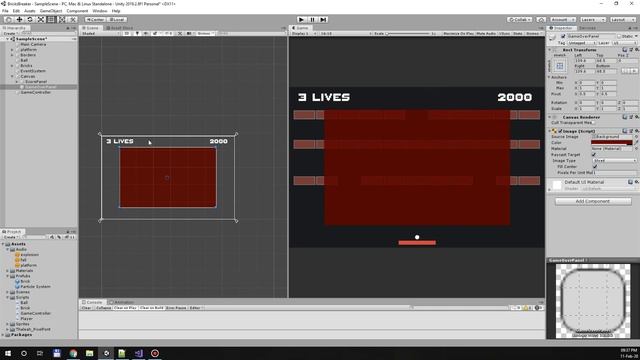Toggle the Raycast Target checkbox

[594, 154]
